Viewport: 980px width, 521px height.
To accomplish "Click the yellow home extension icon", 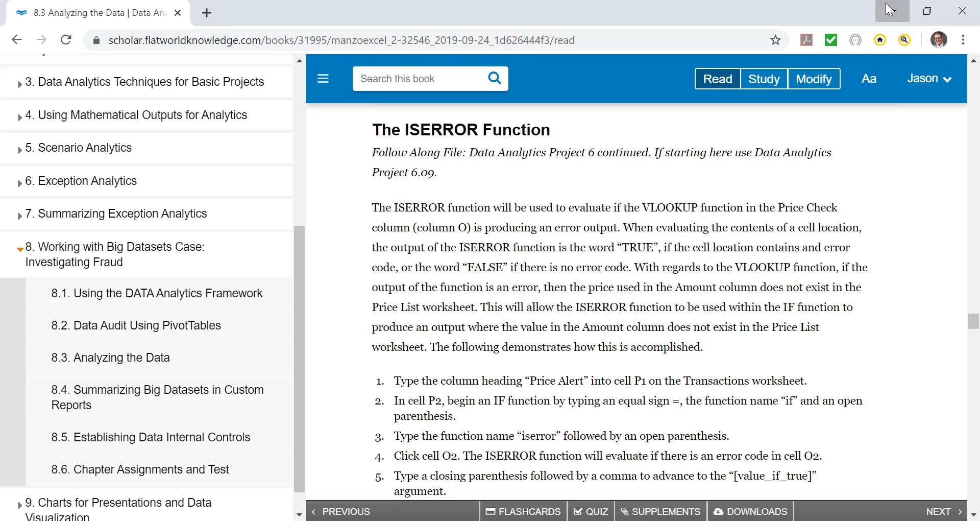I will pos(880,40).
